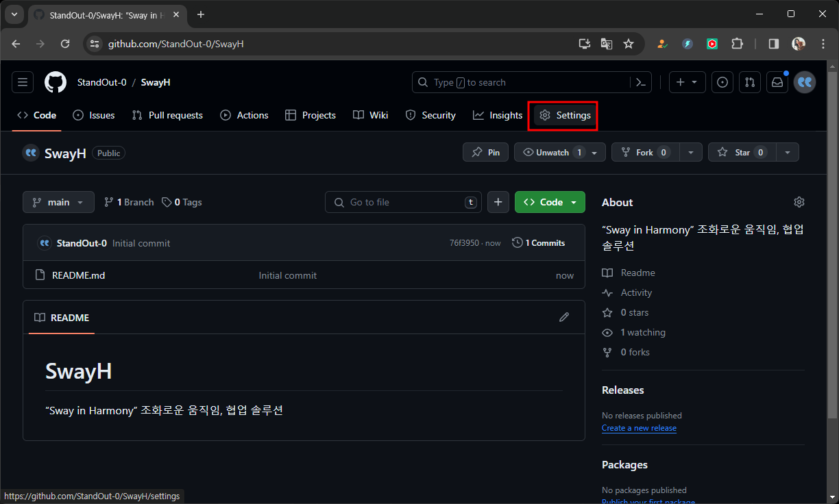Open the notifications inbox
839x504 pixels.
coord(777,82)
